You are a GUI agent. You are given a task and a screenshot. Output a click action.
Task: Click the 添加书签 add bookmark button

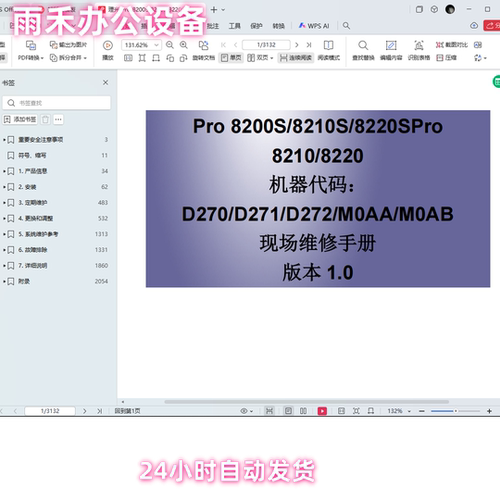click(20, 119)
